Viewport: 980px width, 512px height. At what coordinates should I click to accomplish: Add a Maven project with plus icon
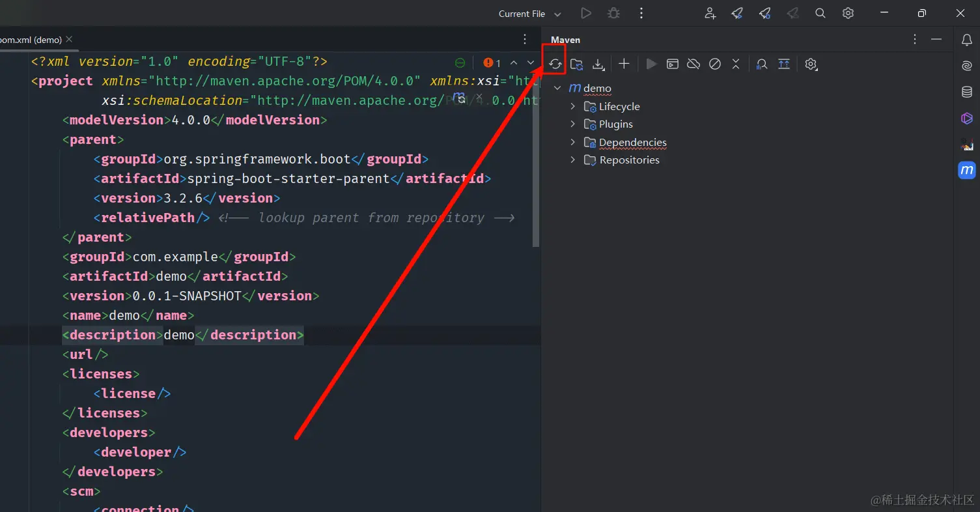click(624, 64)
